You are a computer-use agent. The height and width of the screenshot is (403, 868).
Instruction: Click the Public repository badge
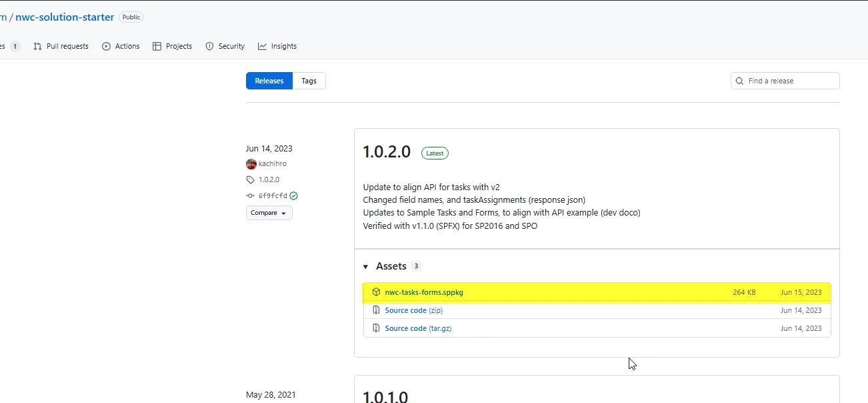[131, 17]
